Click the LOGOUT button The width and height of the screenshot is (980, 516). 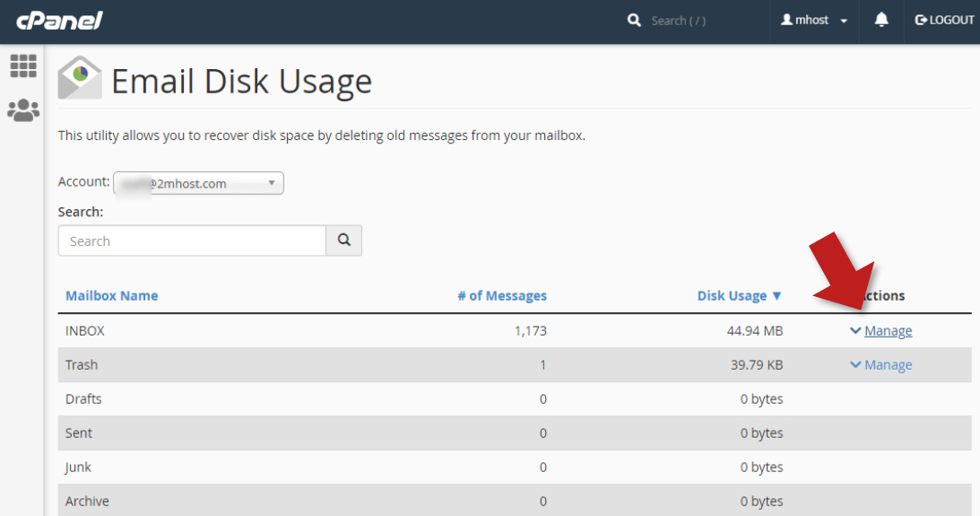(x=944, y=20)
